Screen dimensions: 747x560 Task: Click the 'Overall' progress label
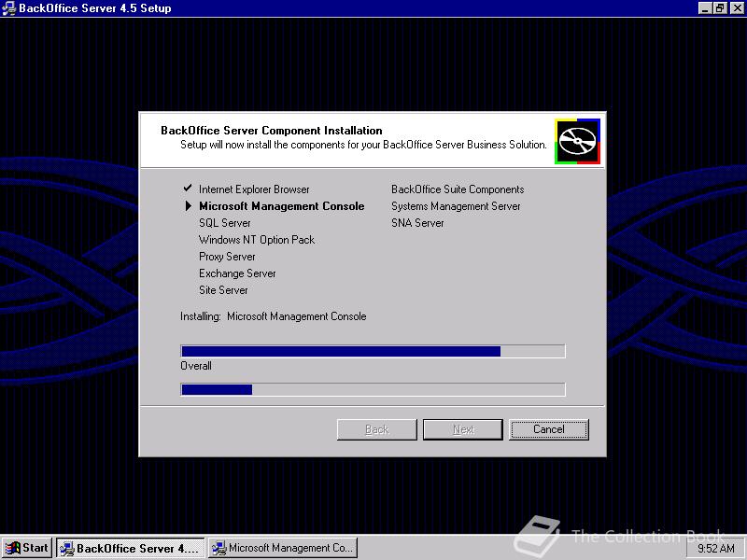196,366
